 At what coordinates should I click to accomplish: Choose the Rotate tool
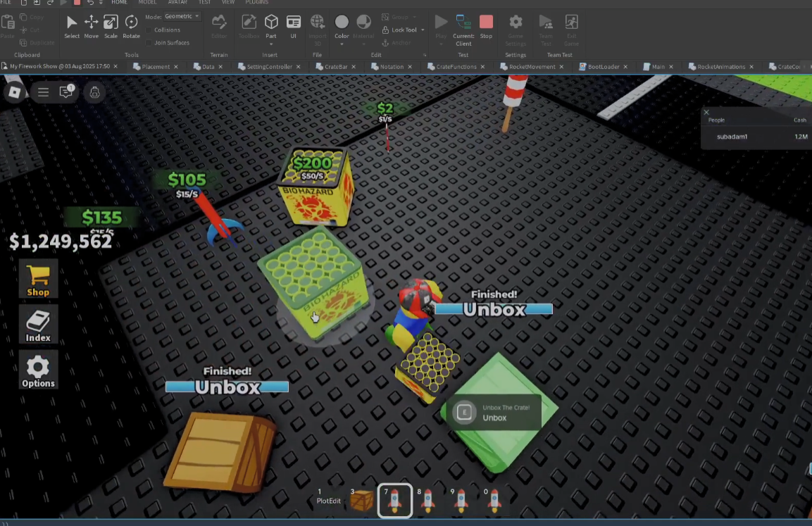click(131, 26)
